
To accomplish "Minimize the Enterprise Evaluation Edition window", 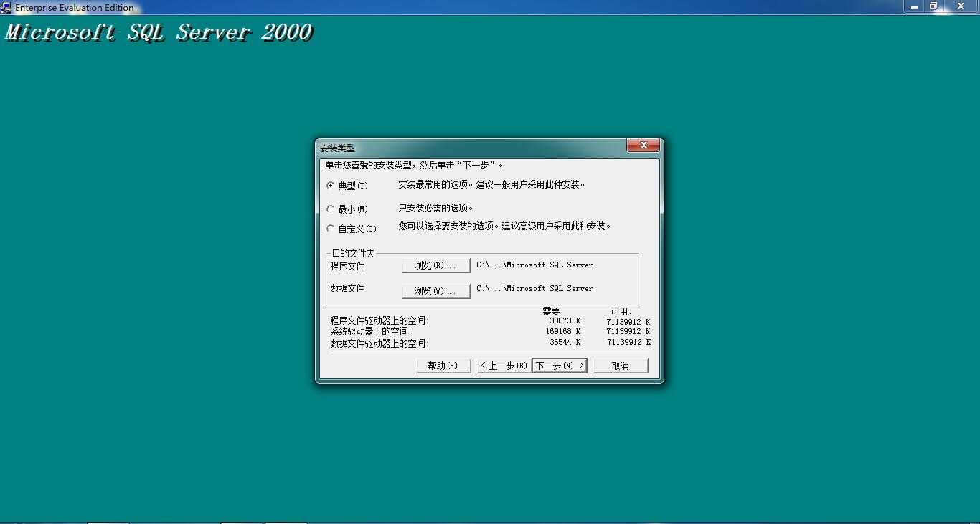I will [x=913, y=6].
